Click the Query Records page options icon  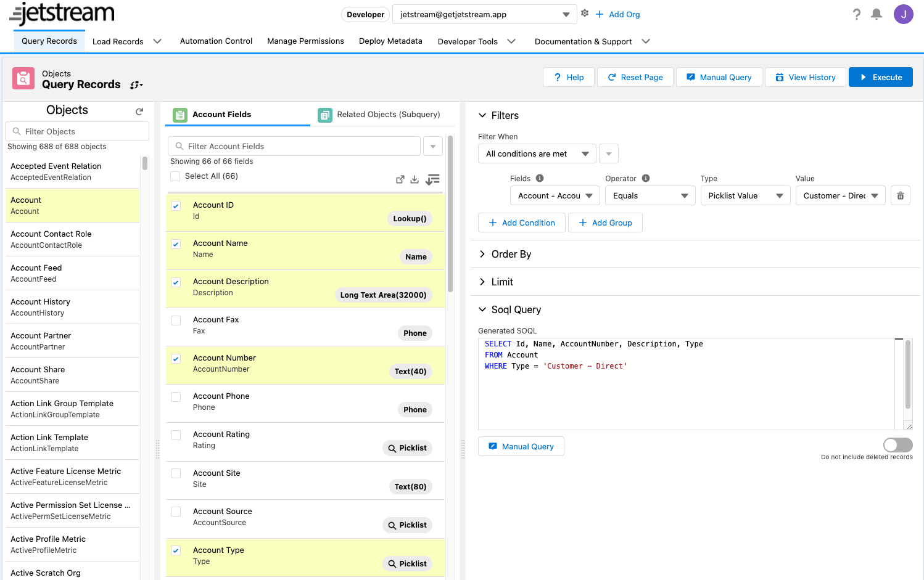(136, 85)
